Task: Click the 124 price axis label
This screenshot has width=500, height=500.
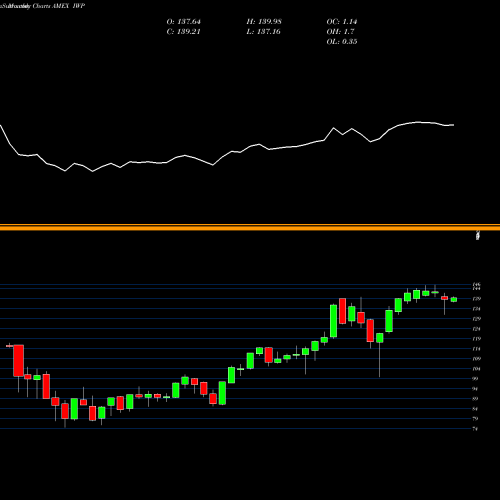Action: pos(477,329)
